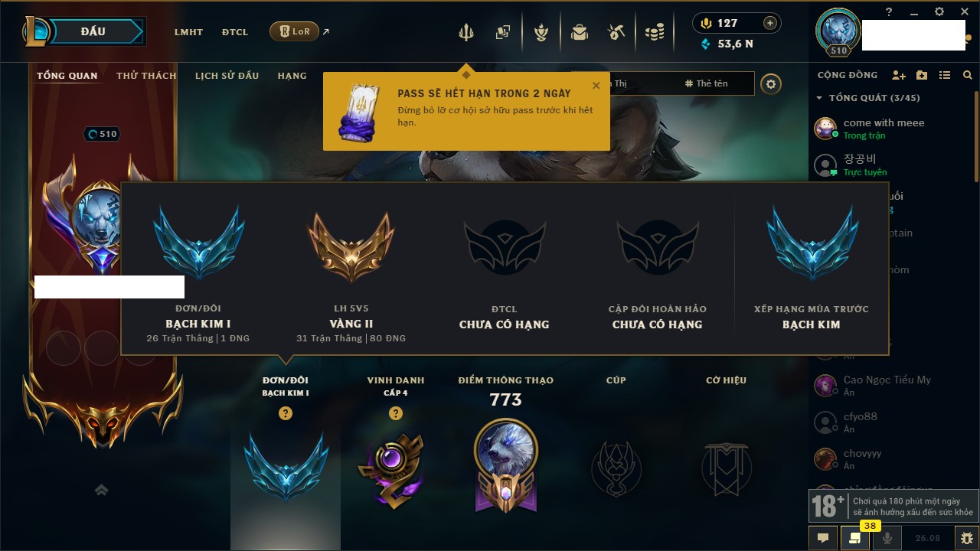The image size is (980, 551).
Task: Open the missions panel with 38 badge
Action: 855,538
